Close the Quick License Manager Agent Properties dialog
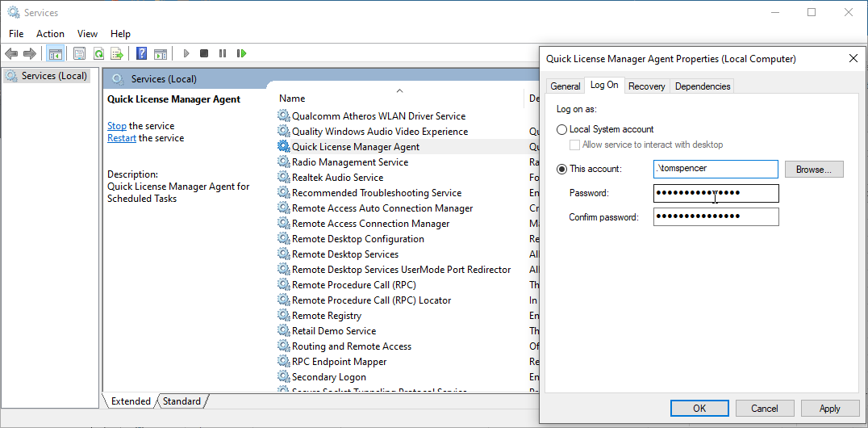This screenshot has height=428, width=868. click(853, 58)
